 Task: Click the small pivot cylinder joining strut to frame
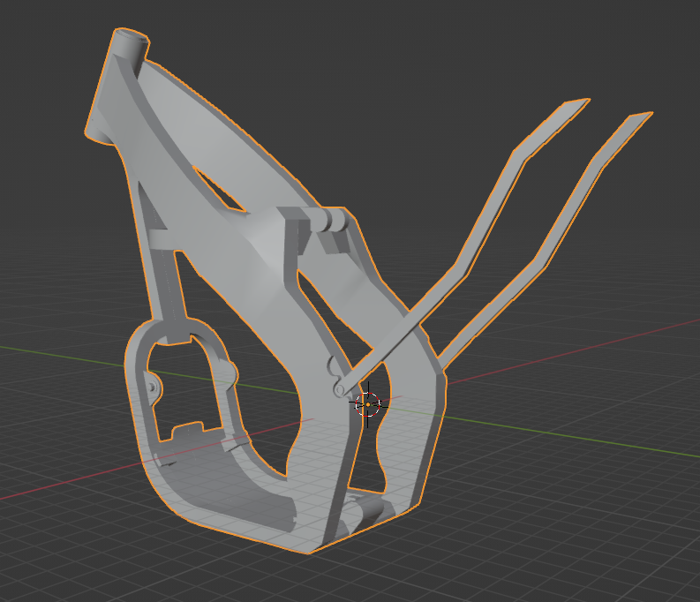(340, 390)
